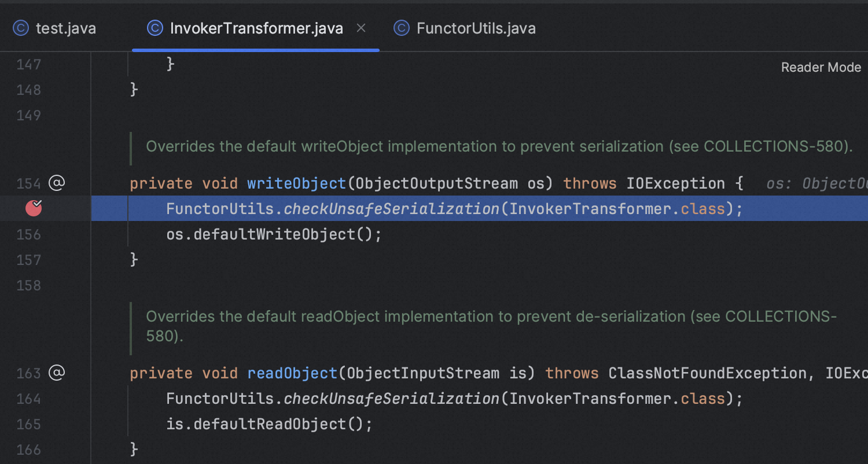Click checkUnsafeSerialization on line 164

391,399
